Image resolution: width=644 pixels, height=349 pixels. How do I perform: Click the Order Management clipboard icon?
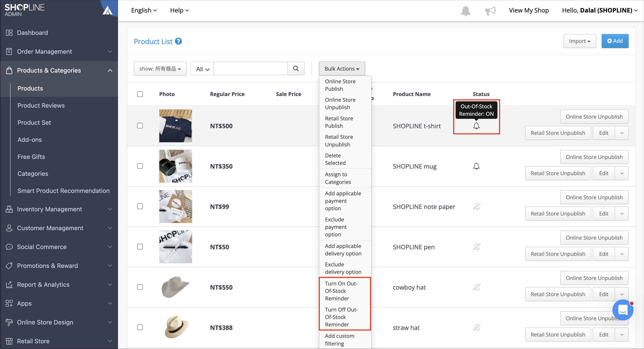[9, 52]
